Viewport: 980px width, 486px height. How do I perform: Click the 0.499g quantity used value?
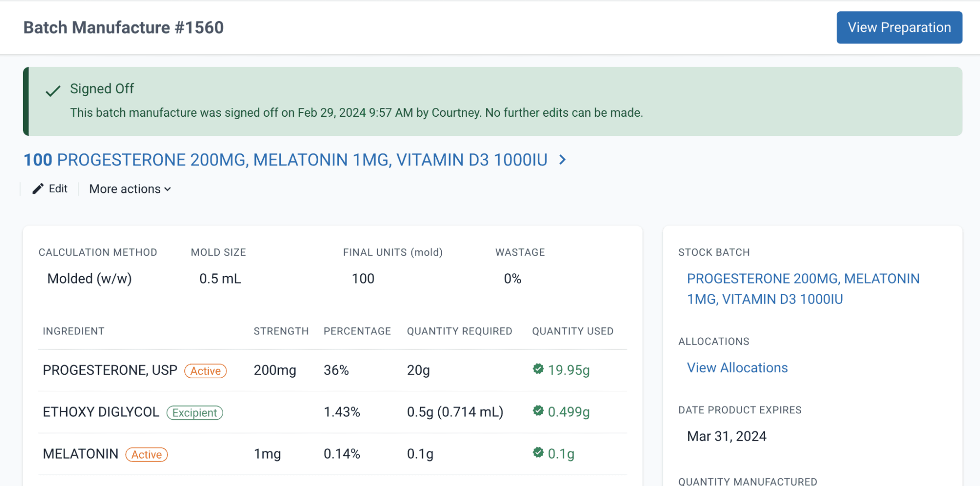tap(569, 412)
